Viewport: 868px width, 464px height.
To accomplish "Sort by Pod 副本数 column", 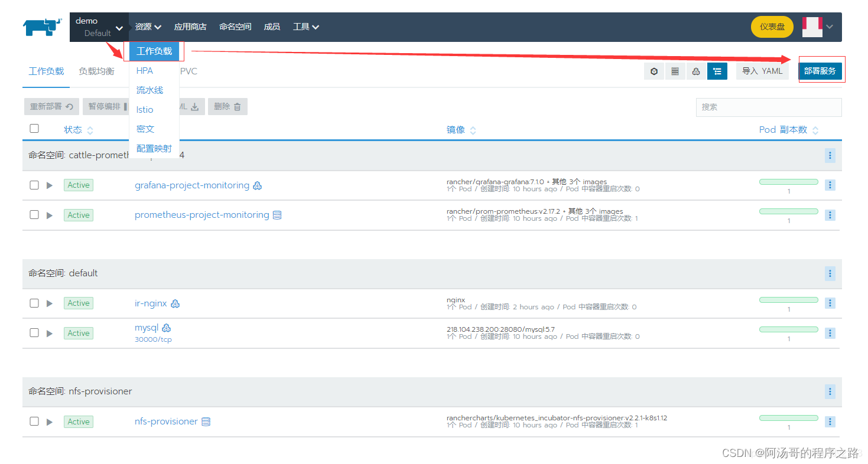I will click(x=789, y=130).
